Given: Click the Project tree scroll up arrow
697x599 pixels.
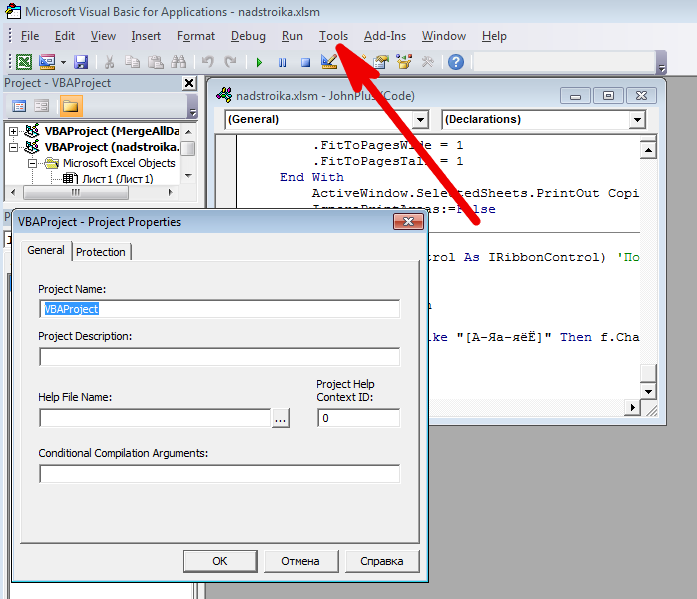Looking at the screenshot, I should [x=188, y=132].
